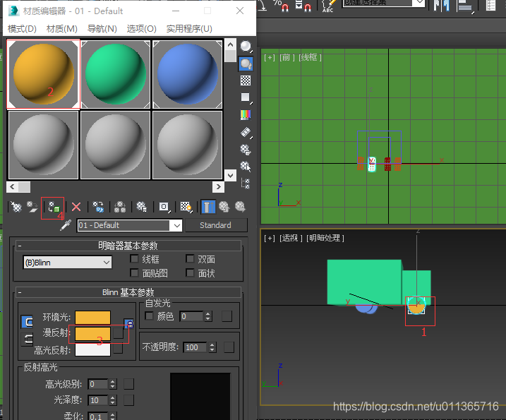
Task: Click Go Forward to Sibling icon
Action: (x=240, y=207)
